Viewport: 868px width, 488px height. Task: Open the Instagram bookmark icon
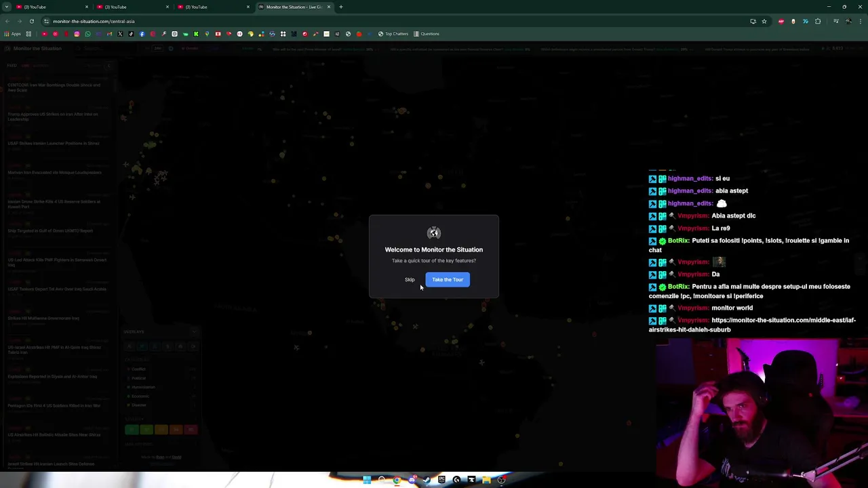coord(77,34)
